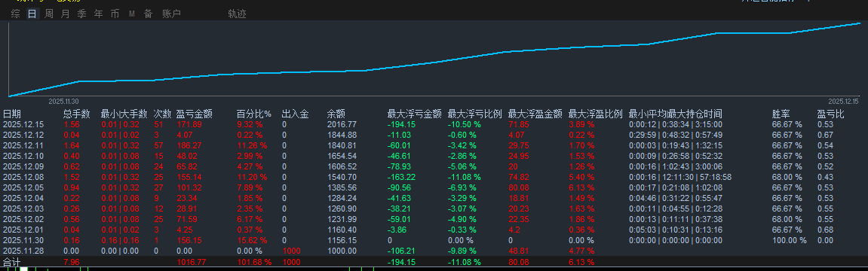Open the 账户 account tab
The width and height of the screenshot is (868, 271).
pos(172,14)
